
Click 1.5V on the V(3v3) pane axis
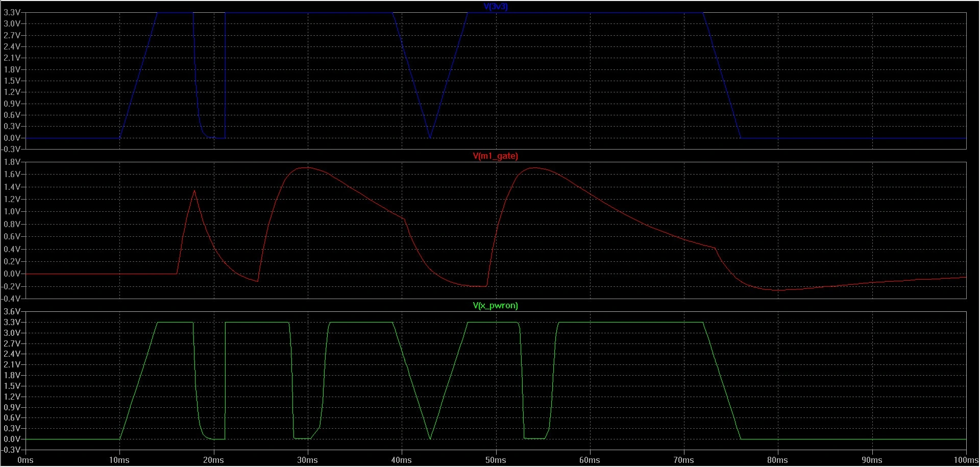tap(12, 81)
